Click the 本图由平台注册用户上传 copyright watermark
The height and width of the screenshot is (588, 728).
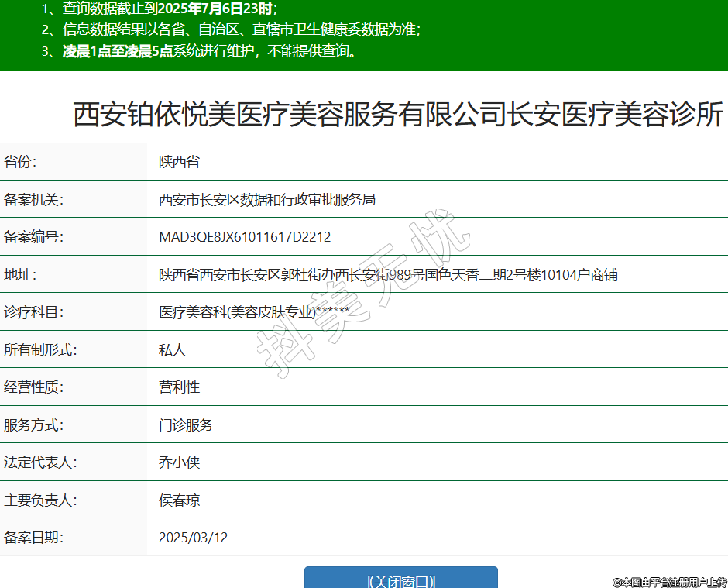pyautogui.click(x=669, y=581)
